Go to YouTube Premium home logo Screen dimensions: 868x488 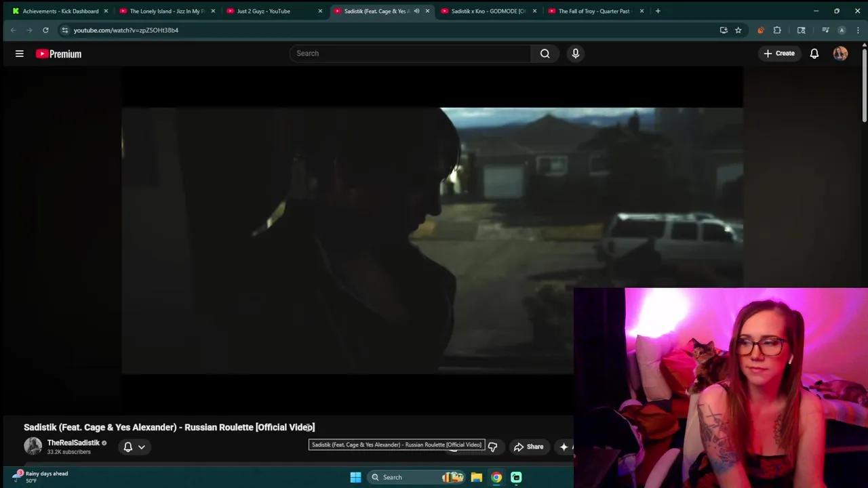click(x=58, y=54)
